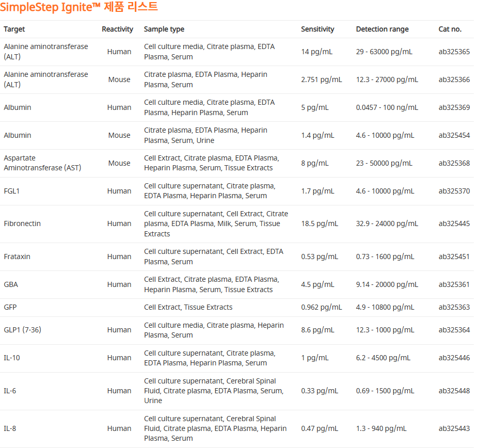Click detection range 0.69 - 1500 pg/mL
This screenshot has height=448, width=479.
click(385, 391)
